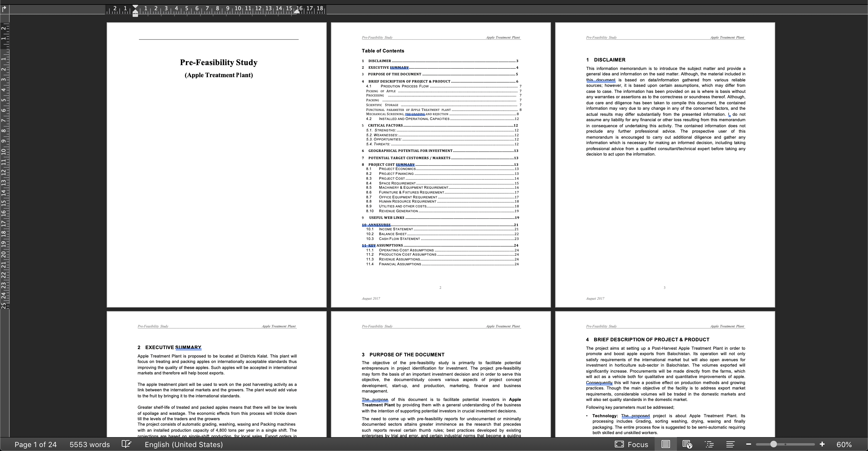This screenshot has width=868, height=451.
Task: Follow TOC entry 2 EXECUTIVE SUMMARY
Action: (x=440, y=68)
